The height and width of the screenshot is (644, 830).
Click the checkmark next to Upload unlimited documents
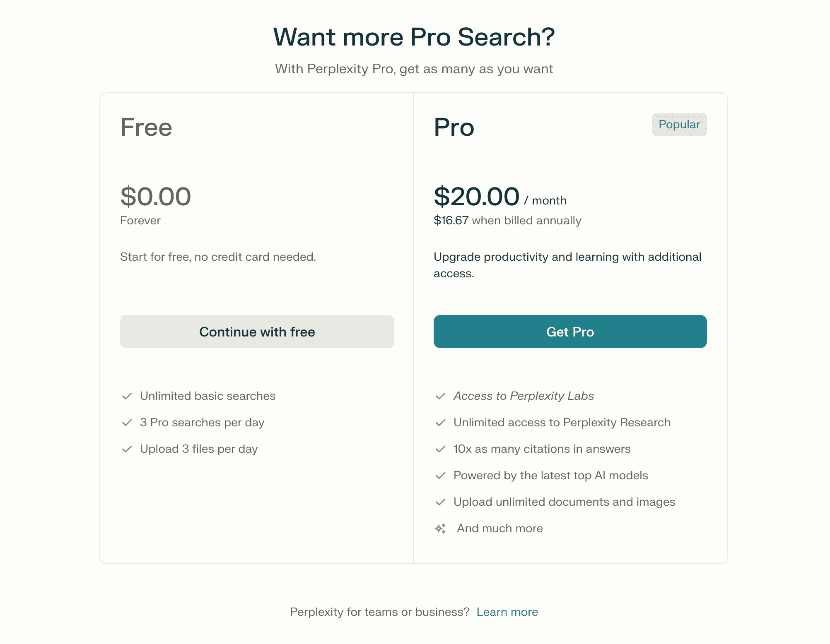440,502
